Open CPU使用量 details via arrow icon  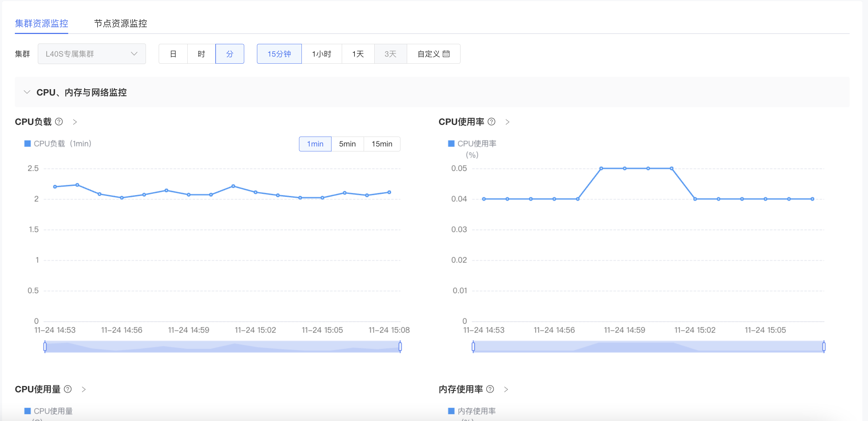(x=84, y=390)
